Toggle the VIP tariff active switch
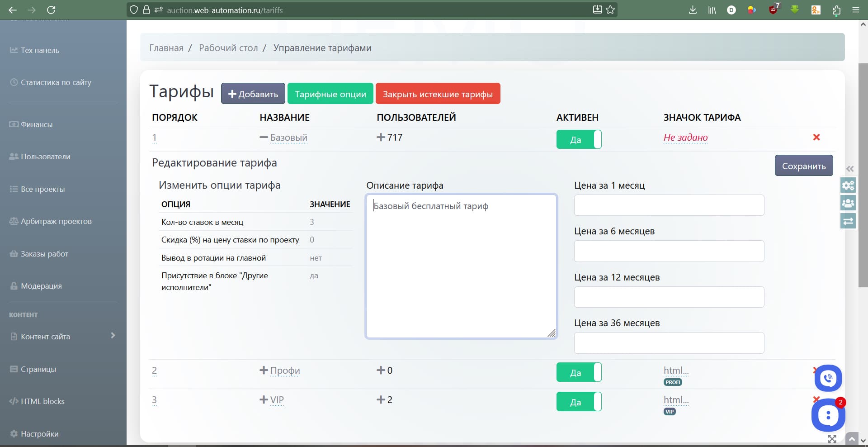868x447 pixels. coord(579,402)
